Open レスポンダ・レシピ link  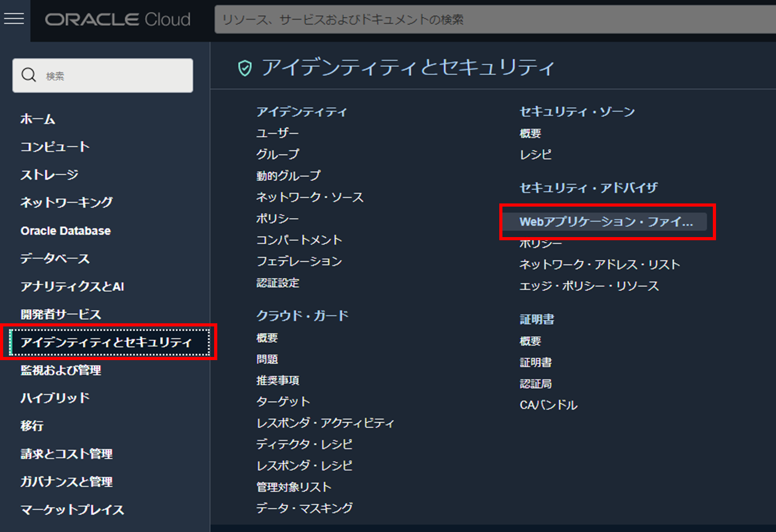point(305,466)
